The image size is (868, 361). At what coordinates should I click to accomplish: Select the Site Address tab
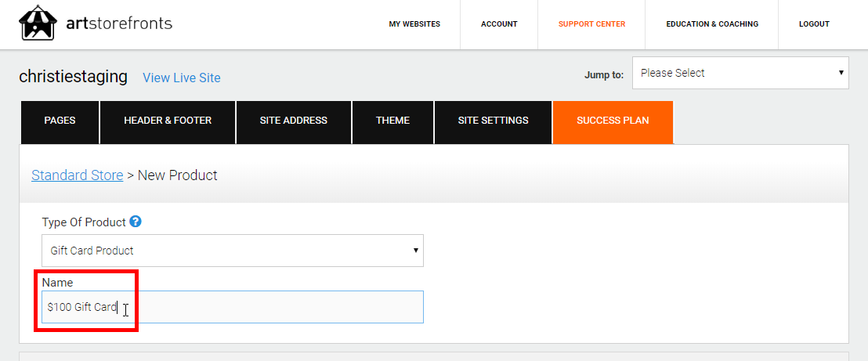[294, 121]
